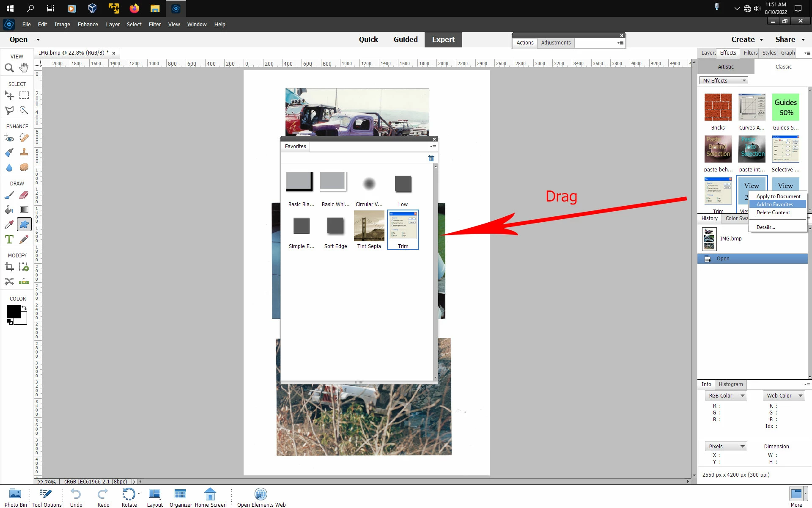Screen dimensions: 812x508
Task: Select the Rectangular Marquee tool
Action: pyautogui.click(x=24, y=96)
